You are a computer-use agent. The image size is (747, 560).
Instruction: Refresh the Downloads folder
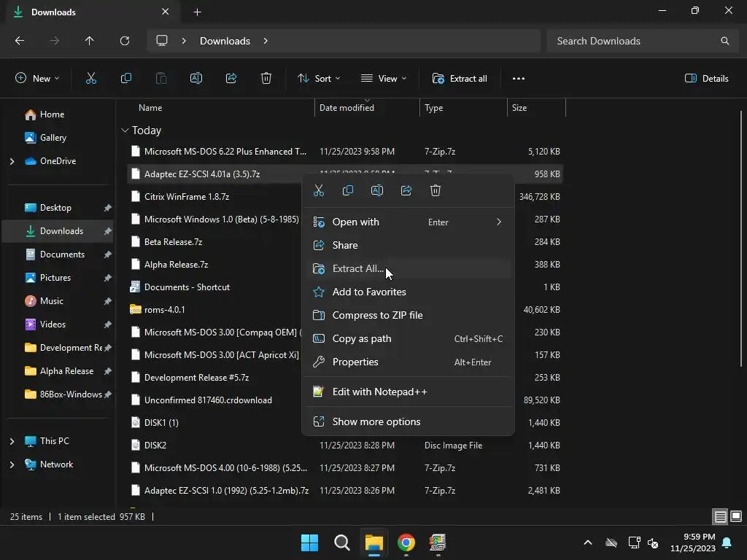tap(125, 41)
